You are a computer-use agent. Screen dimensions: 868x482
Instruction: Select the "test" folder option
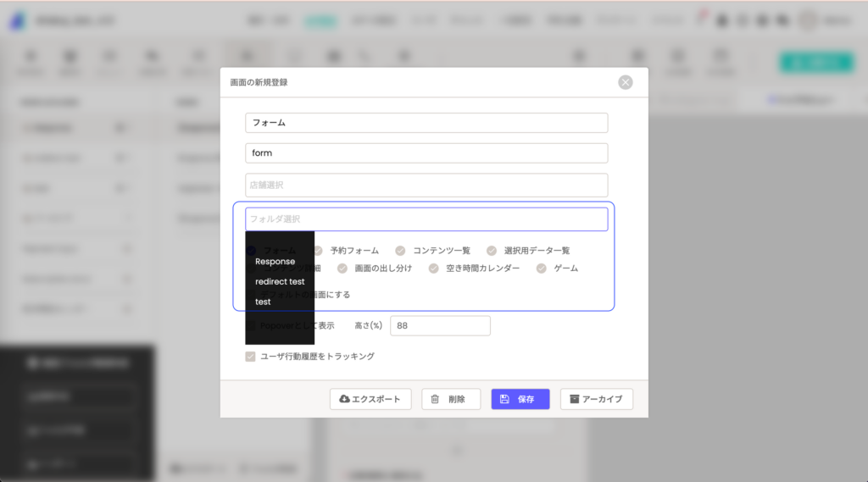click(264, 302)
